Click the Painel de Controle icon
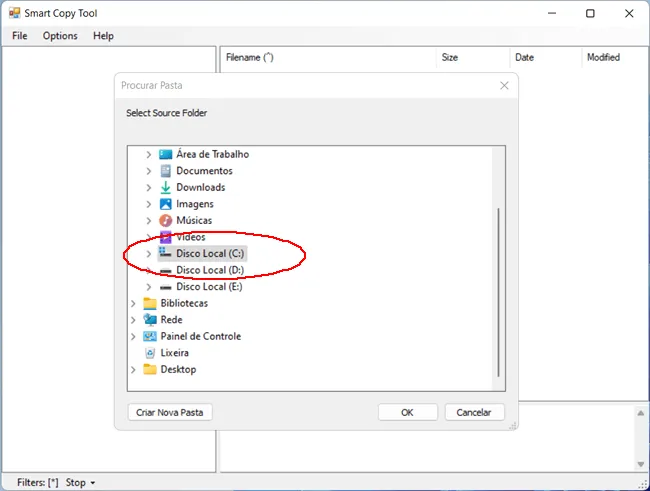This screenshot has width=650, height=491. [150, 336]
